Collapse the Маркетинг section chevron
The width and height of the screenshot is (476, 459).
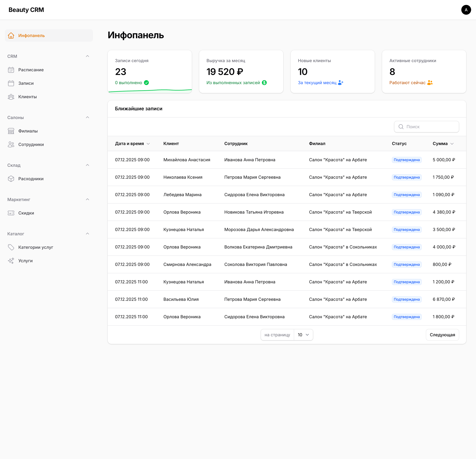click(87, 199)
